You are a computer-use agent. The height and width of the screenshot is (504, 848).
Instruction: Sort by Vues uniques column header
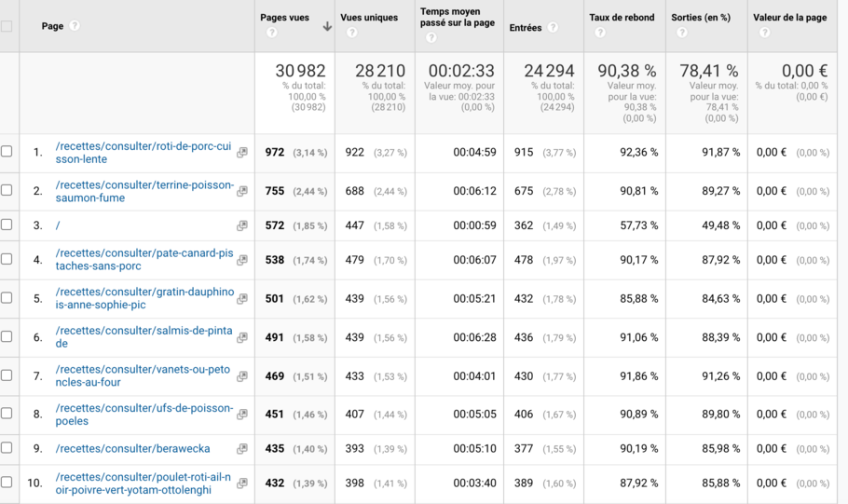tap(369, 18)
